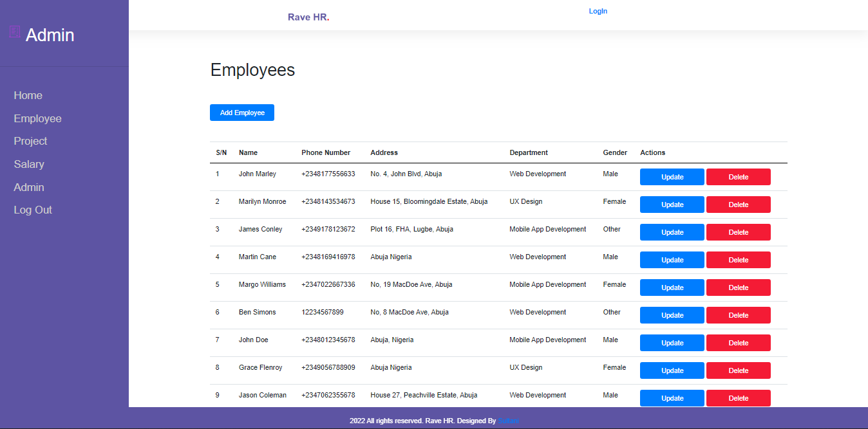Screen dimensions: 868x429
Task: Click Mobile App Development in John Doe's row
Action: tap(548, 340)
